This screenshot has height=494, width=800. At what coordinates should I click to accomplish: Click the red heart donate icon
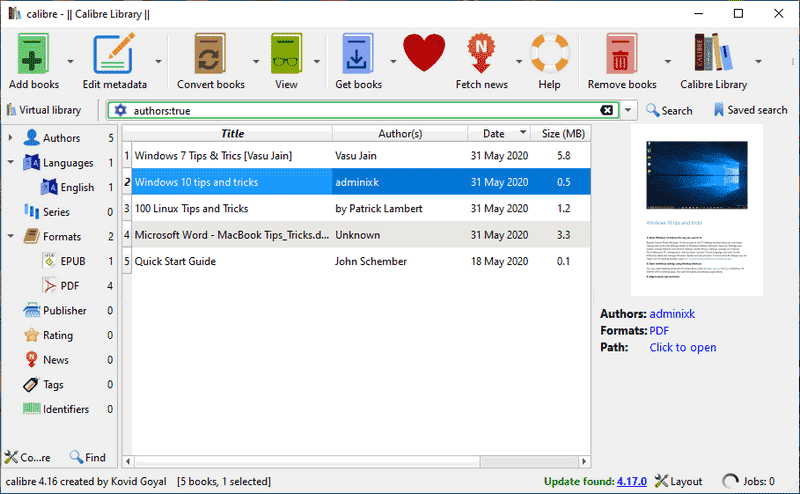(424, 53)
